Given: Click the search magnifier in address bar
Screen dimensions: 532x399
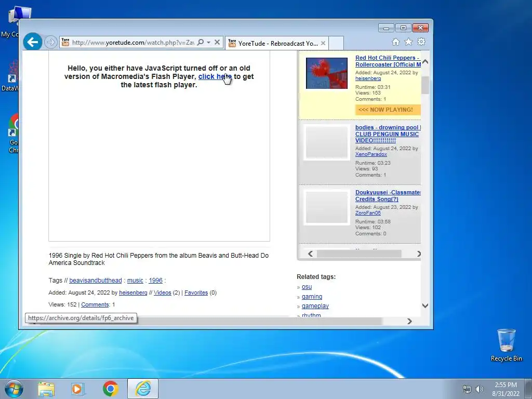Looking at the screenshot, I should click(201, 42).
